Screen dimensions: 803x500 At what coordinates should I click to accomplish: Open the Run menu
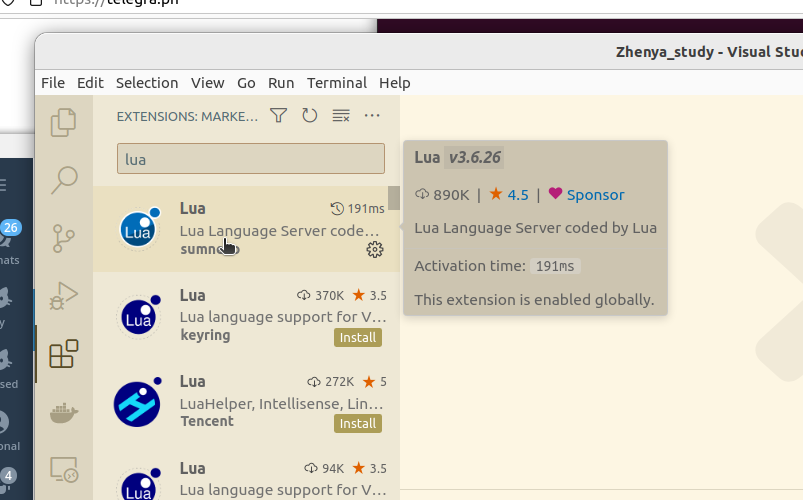tap(281, 83)
